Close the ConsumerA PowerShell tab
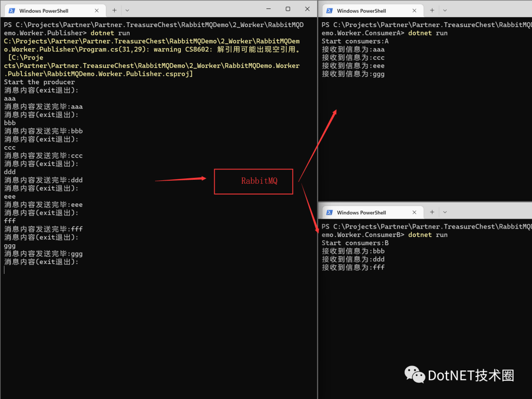532x399 pixels. click(x=414, y=10)
